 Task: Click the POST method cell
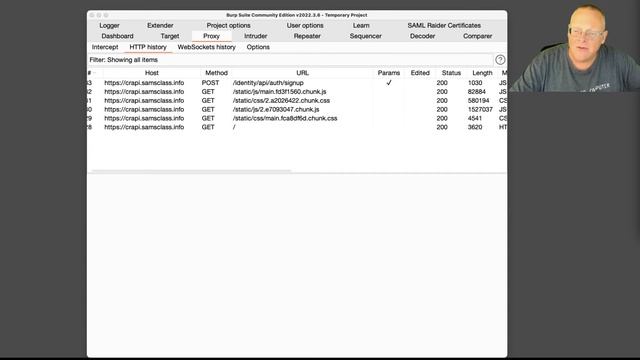tap(210, 83)
